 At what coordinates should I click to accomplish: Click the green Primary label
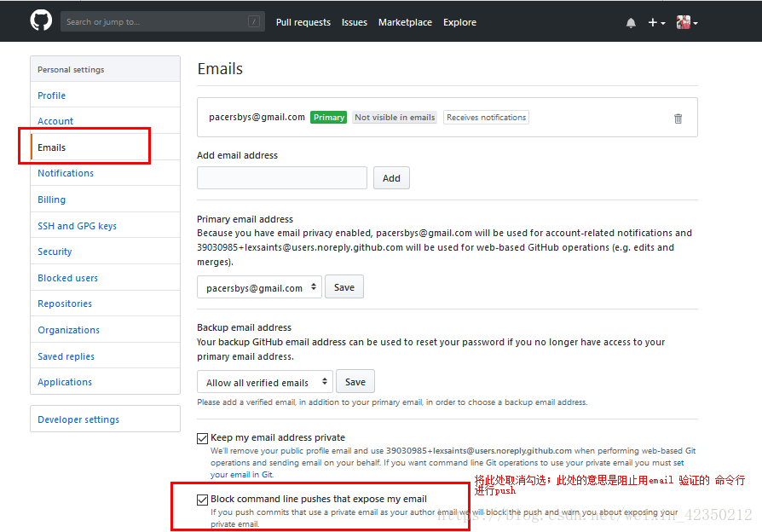coord(328,117)
